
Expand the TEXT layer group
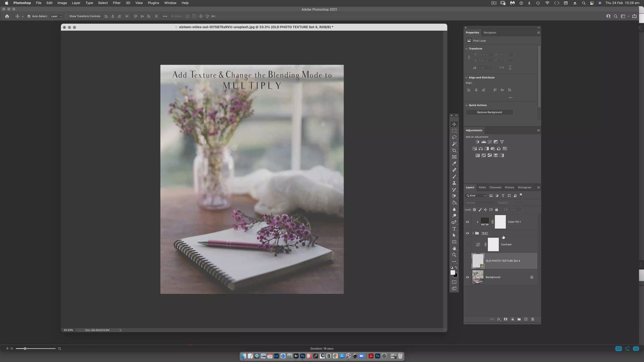pyautogui.click(x=473, y=233)
